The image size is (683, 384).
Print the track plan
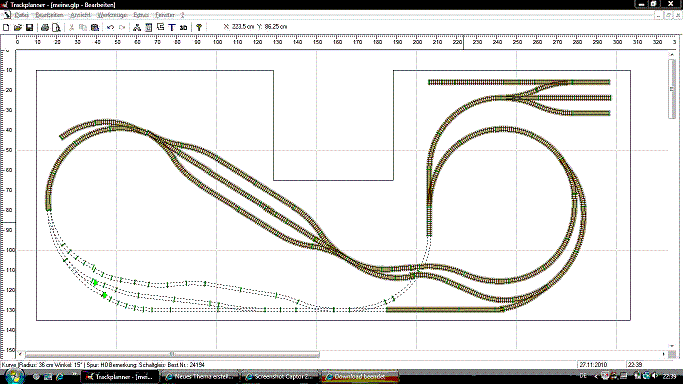44,27
